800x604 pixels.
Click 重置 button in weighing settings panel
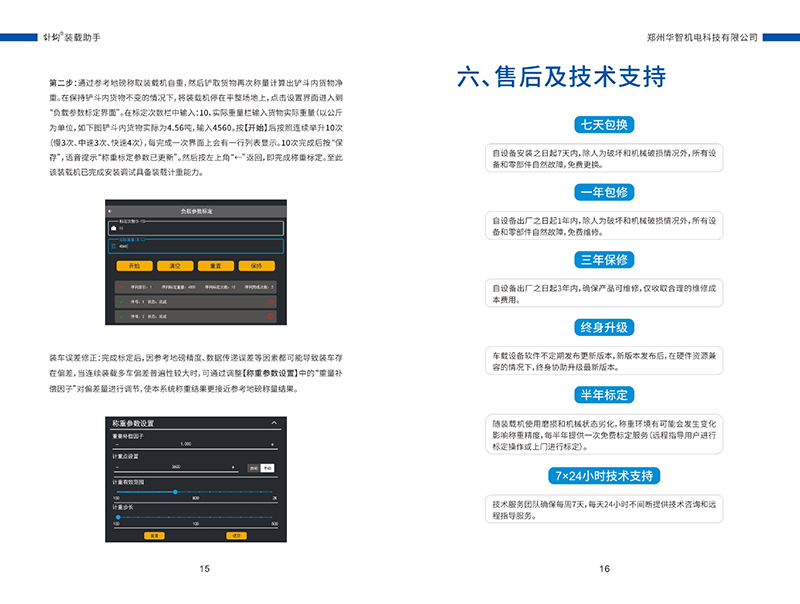click(x=155, y=535)
